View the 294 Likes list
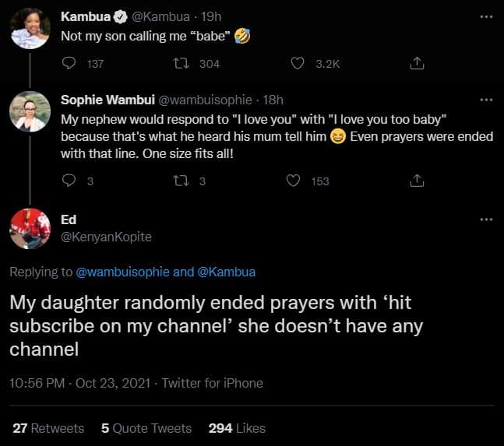The height and width of the screenshot is (446, 504). (237, 428)
